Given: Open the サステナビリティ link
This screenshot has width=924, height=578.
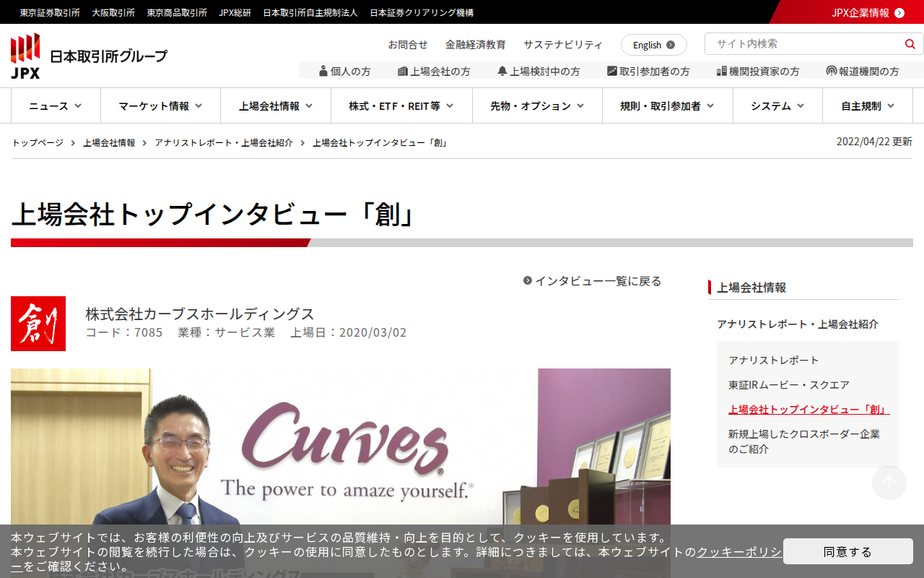Looking at the screenshot, I should (x=563, y=45).
